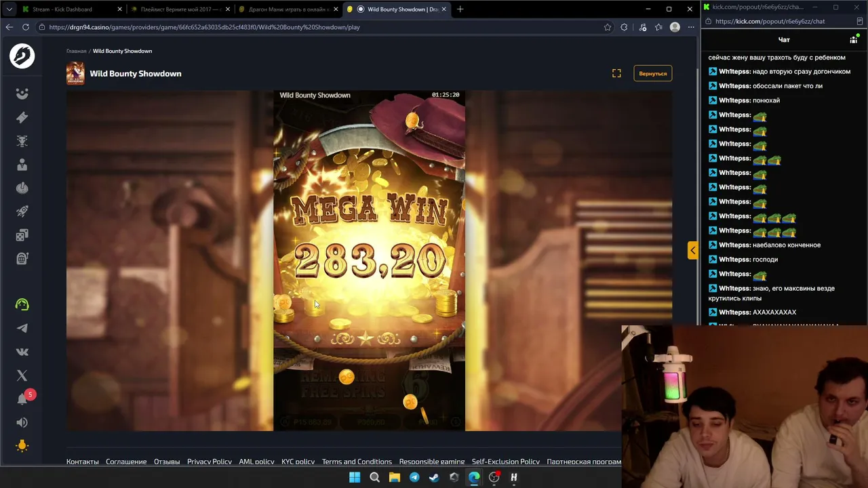
Task: Open the live dealer sidebar icon
Action: pyautogui.click(x=22, y=165)
